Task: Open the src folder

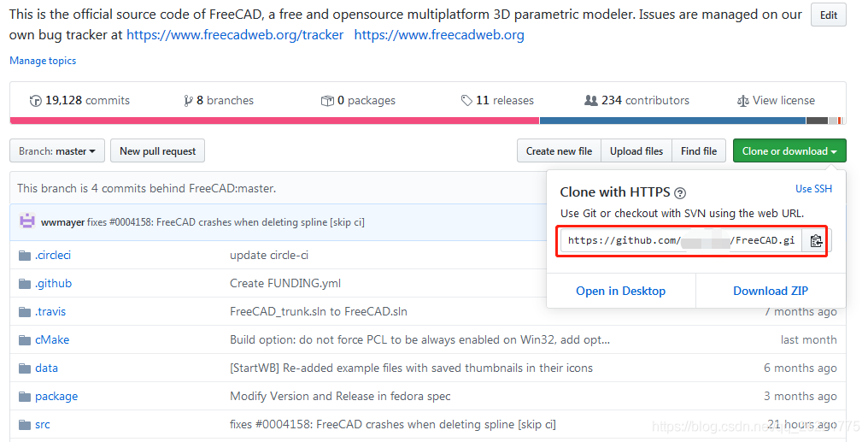Action: click(42, 425)
